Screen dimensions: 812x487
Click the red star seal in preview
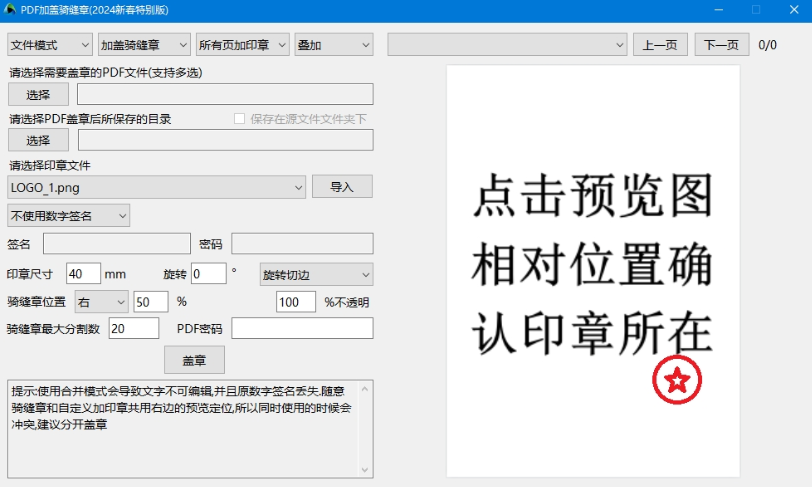(x=677, y=380)
